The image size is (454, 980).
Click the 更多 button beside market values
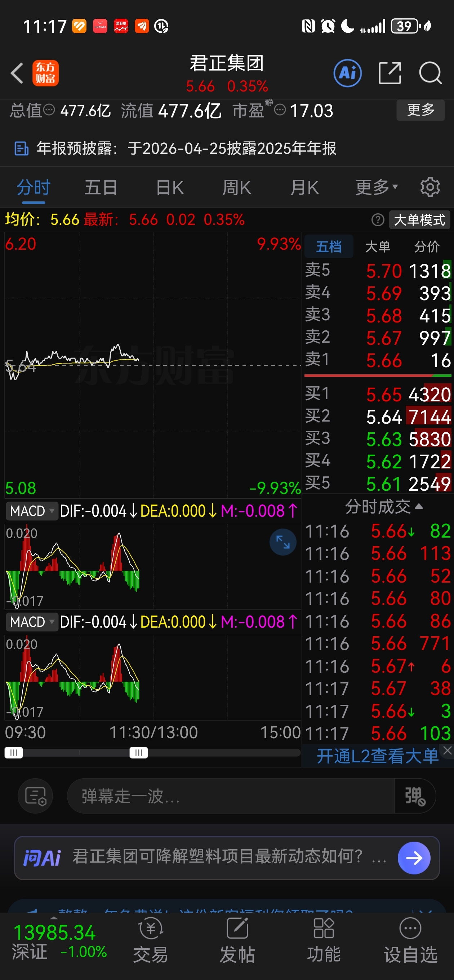(x=420, y=110)
